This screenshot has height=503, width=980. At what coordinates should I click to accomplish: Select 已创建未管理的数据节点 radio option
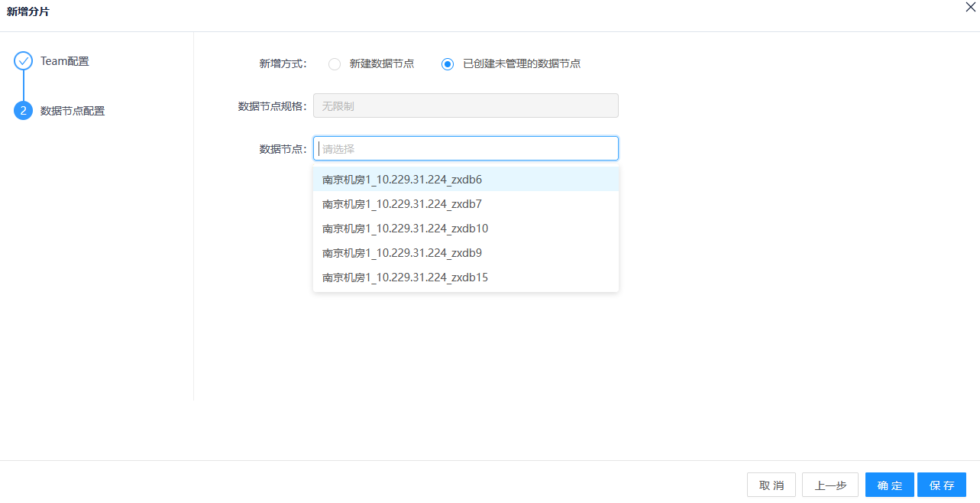(x=448, y=64)
